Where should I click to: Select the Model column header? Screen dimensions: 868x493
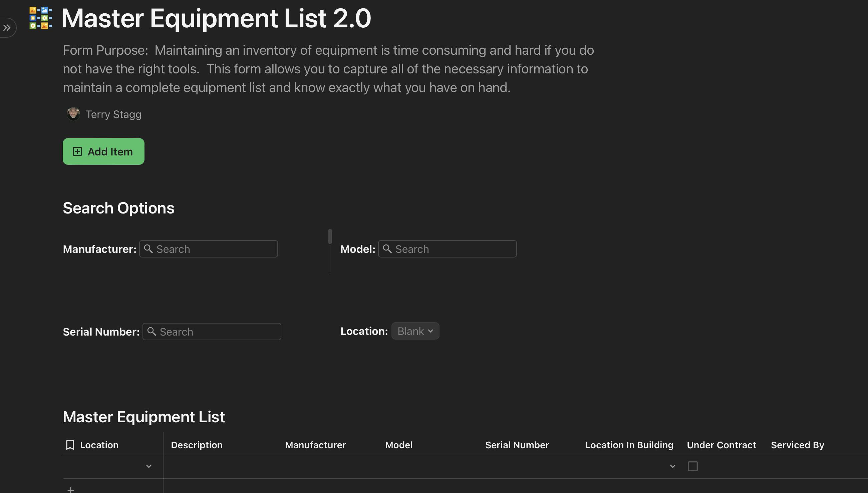(x=398, y=445)
